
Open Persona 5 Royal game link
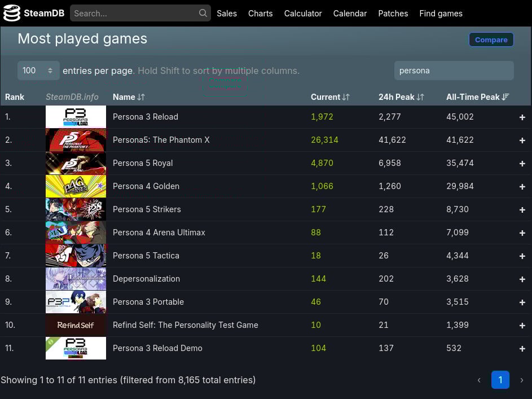click(143, 163)
